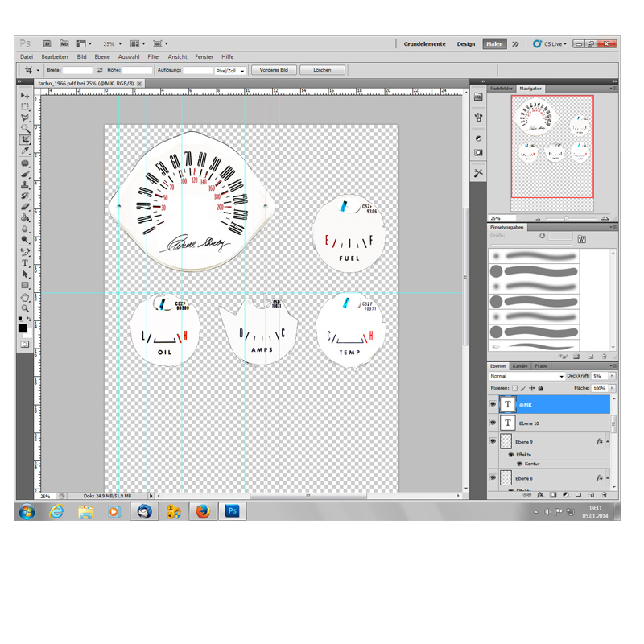Select the Quick Selection tool
The width and height of the screenshot is (644, 644).
(x=25, y=128)
